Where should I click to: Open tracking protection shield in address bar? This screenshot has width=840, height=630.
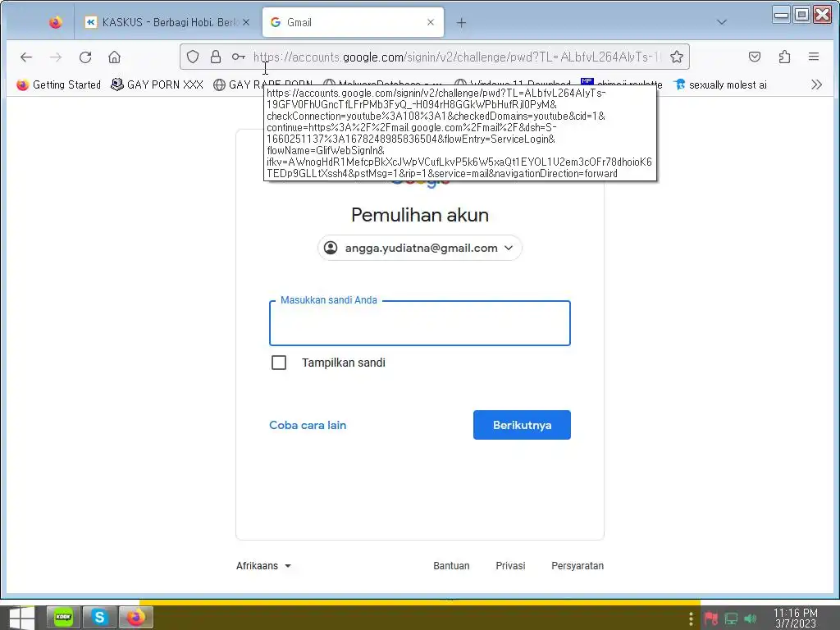[x=193, y=57]
